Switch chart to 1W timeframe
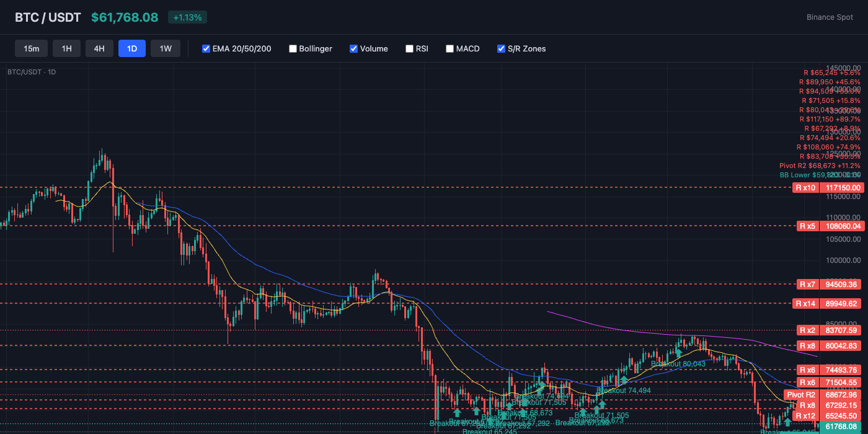 pyautogui.click(x=166, y=48)
